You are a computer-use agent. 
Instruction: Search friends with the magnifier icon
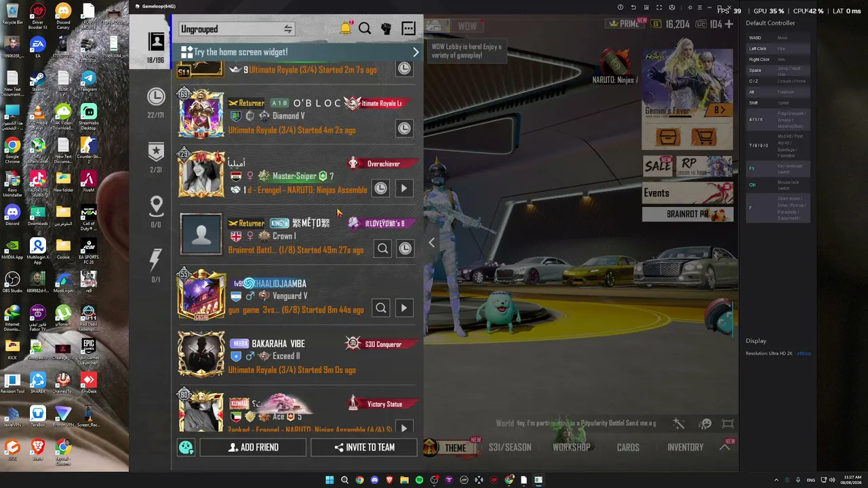(365, 28)
